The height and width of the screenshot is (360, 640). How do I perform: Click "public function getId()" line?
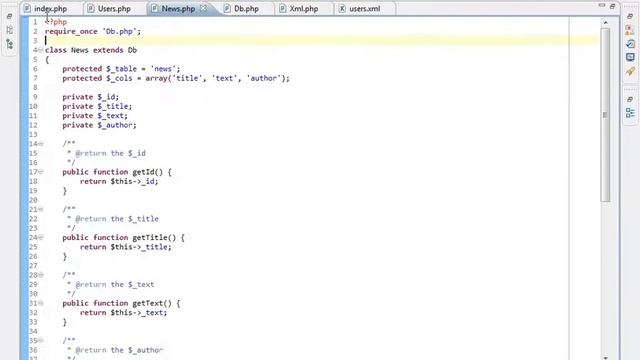pos(117,172)
